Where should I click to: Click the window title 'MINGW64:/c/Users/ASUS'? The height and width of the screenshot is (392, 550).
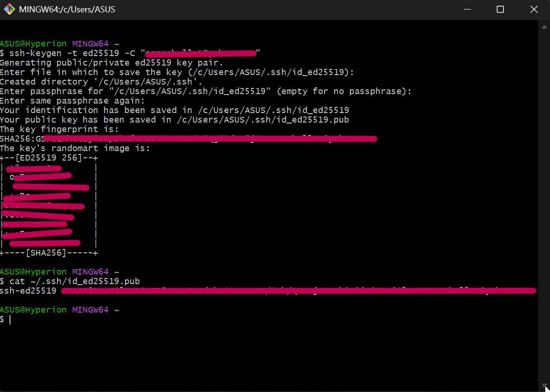coord(67,10)
